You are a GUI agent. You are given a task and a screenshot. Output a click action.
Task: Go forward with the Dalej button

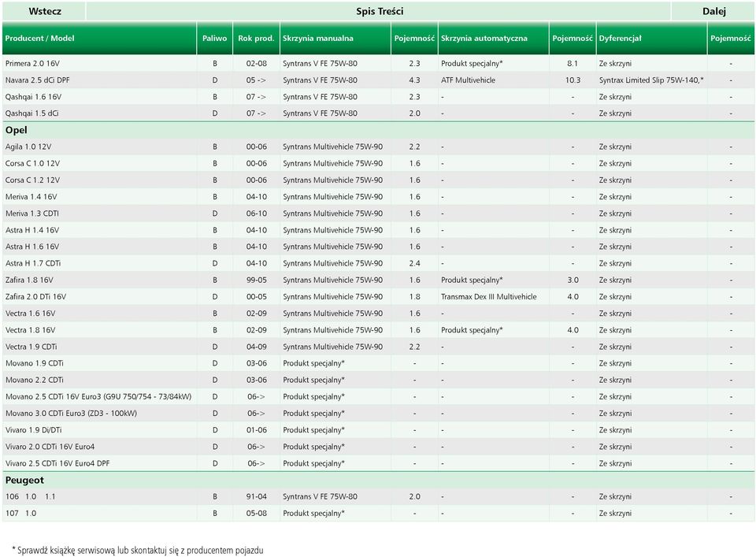pyautogui.click(x=713, y=11)
